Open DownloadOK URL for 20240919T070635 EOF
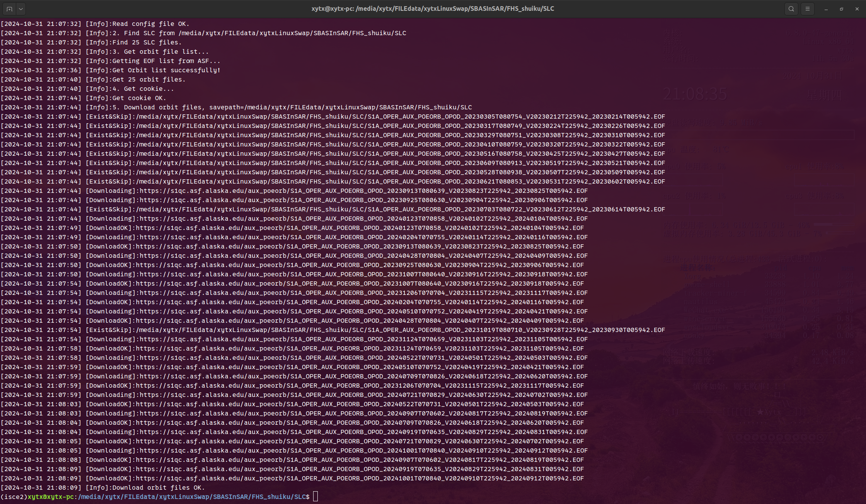Image resolution: width=866 pixels, height=504 pixels. coord(360,469)
